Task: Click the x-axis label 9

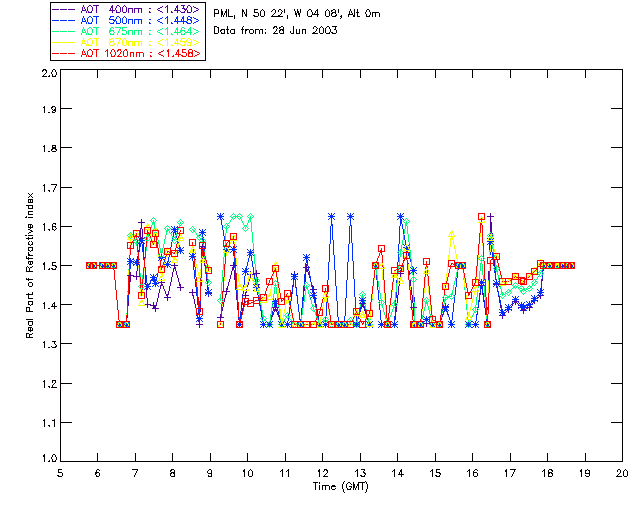Action: 210,473
